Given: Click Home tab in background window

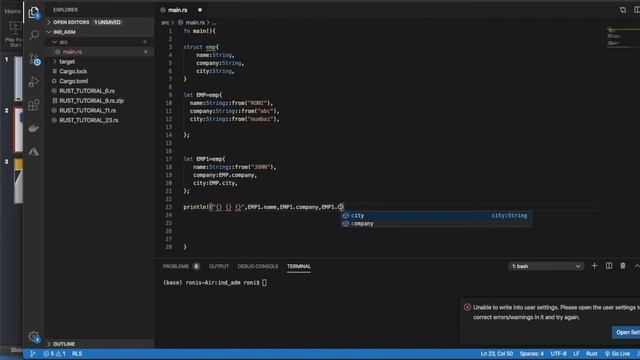Looking at the screenshot, I should coord(12,11).
